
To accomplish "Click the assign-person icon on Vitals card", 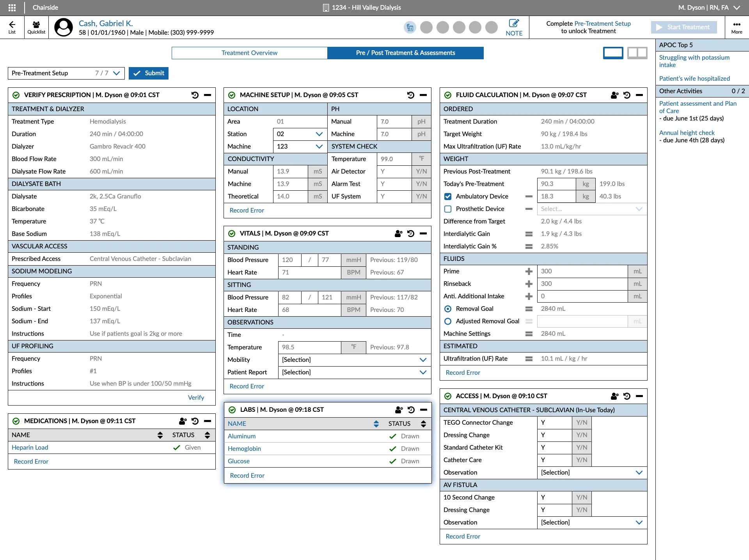I will tap(398, 234).
